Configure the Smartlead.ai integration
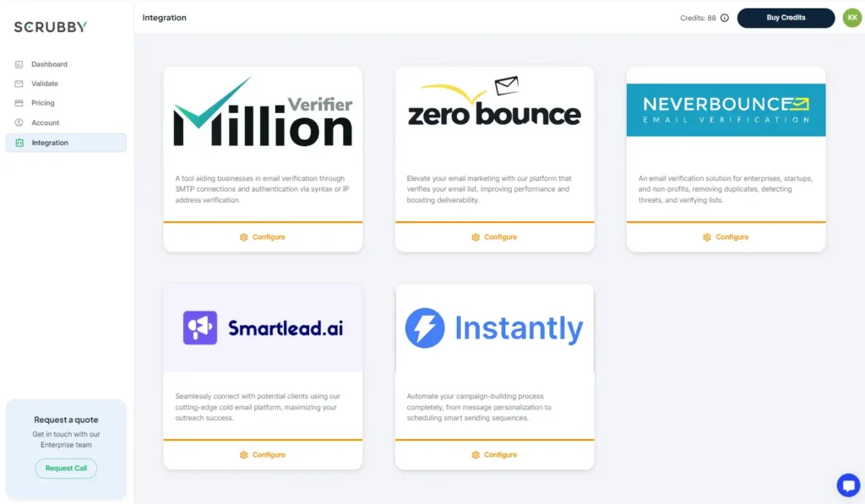Viewport: 865px width, 504px height. (263, 454)
